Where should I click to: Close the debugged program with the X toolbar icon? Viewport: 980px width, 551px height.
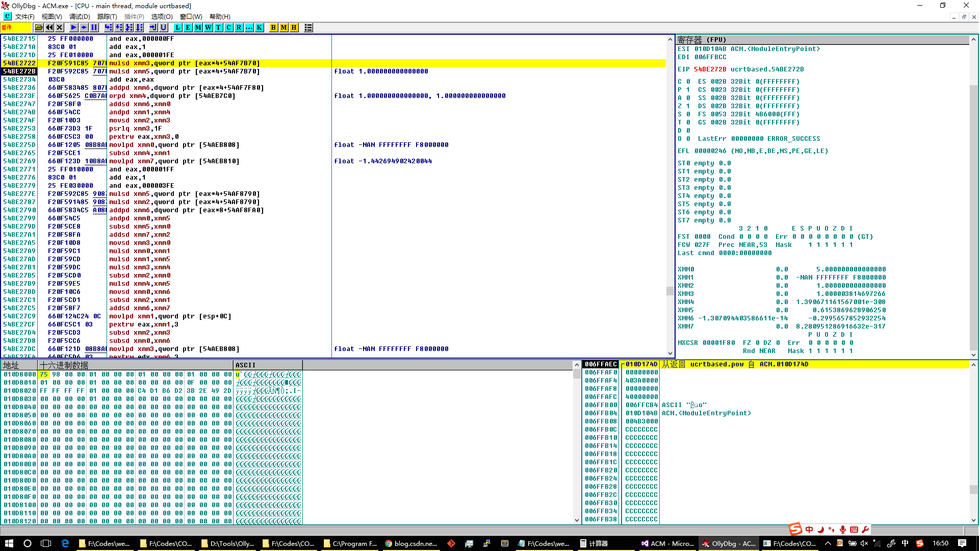pyautogui.click(x=60, y=28)
